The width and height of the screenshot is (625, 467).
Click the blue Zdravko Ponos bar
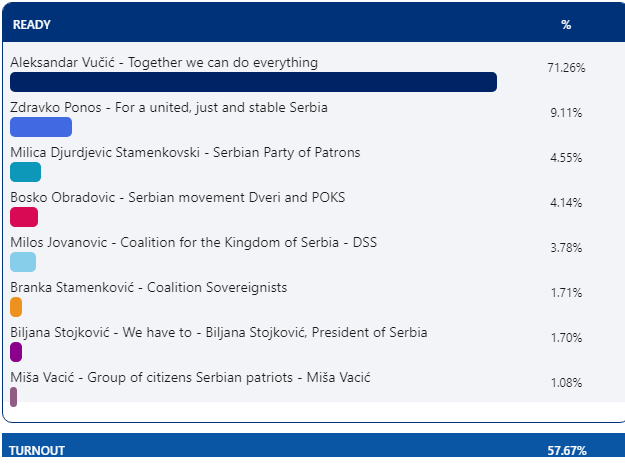coord(41,127)
